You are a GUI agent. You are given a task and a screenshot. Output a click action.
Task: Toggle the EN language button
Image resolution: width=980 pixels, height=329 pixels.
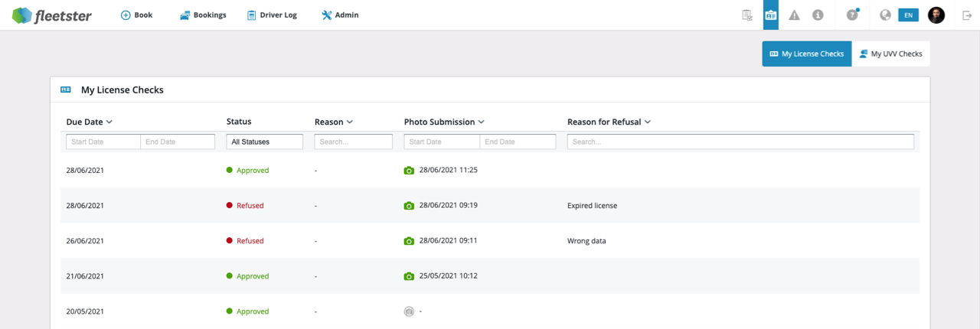[x=908, y=15]
